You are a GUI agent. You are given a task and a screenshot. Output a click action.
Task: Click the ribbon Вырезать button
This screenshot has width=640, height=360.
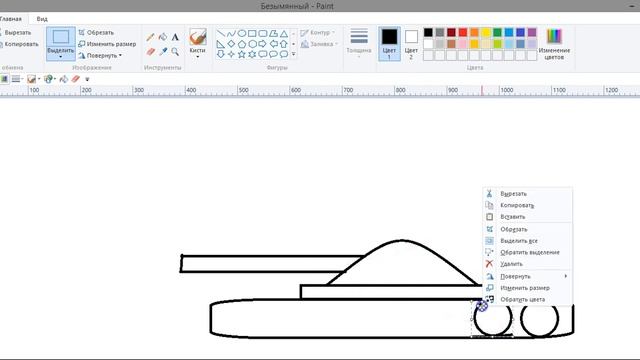coord(16,32)
